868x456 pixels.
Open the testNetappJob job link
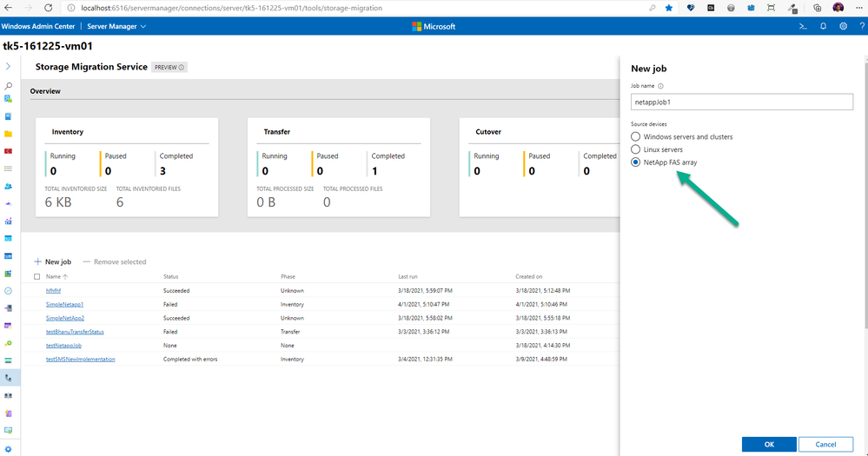[x=63, y=346]
